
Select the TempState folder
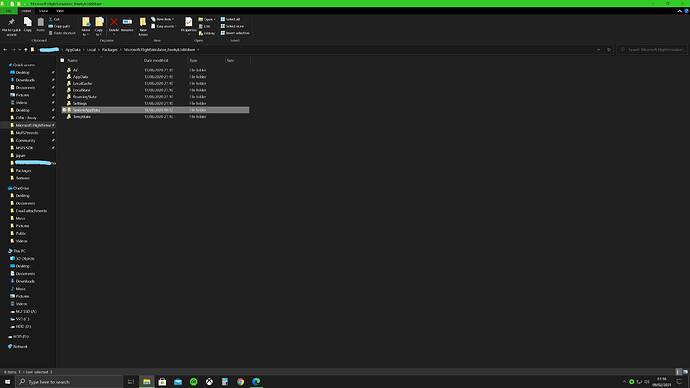82,117
